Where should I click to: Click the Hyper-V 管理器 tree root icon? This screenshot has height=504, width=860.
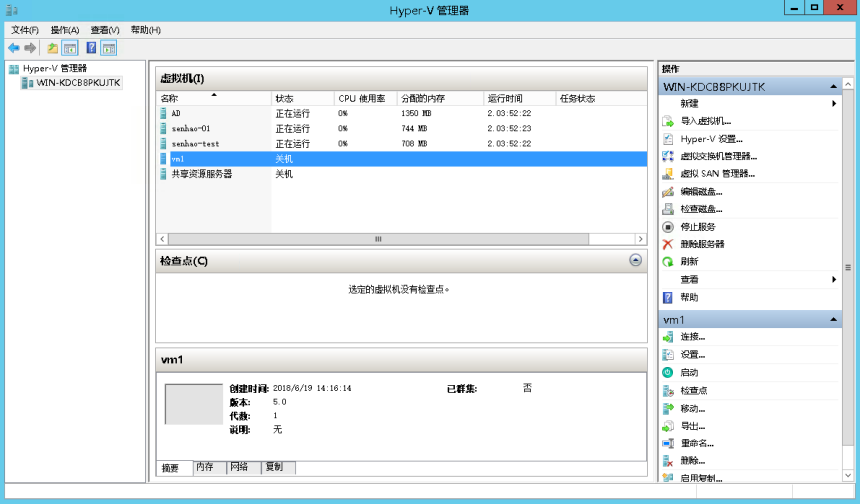pyautogui.click(x=14, y=69)
